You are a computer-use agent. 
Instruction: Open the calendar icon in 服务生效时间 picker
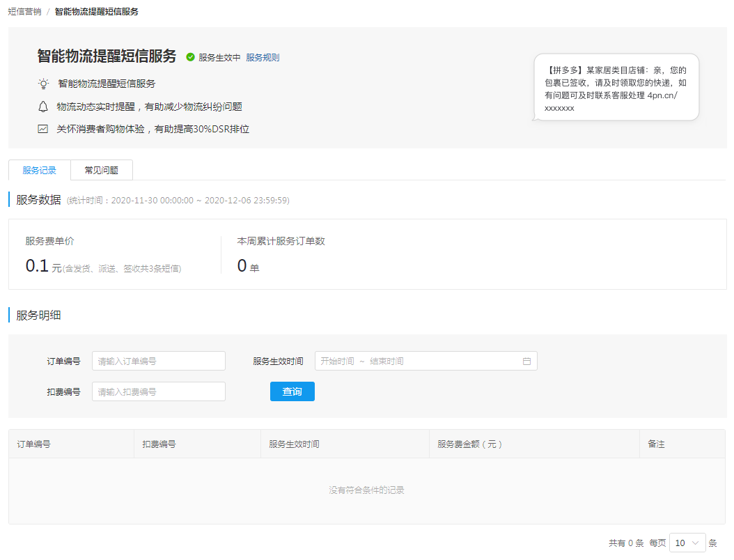click(x=526, y=361)
